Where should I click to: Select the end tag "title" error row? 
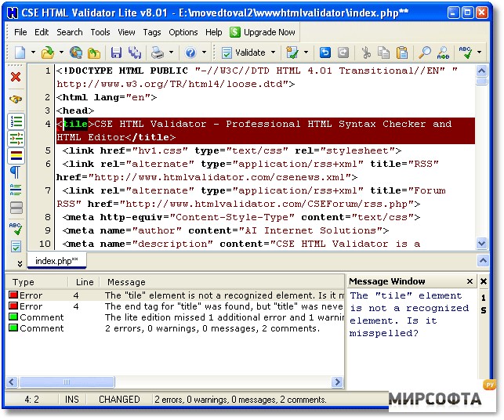point(175,306)
